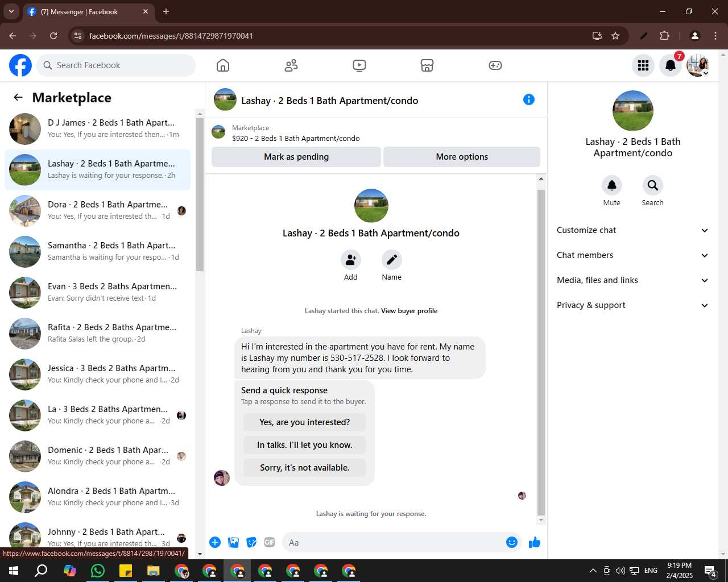Image resolution: width=728 pixels, height=582 pixels.
Task: Mute this conversation
Action: [x=612, y=185]
